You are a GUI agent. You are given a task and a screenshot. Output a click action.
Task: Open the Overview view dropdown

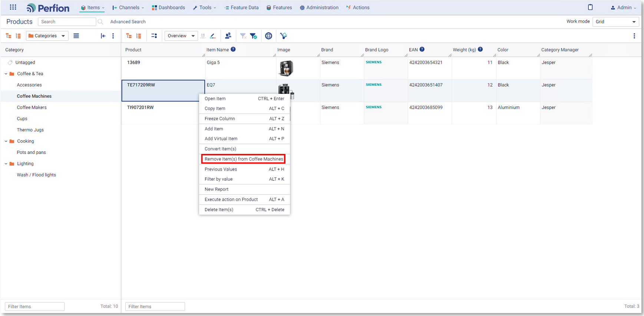tap(181, 36)
